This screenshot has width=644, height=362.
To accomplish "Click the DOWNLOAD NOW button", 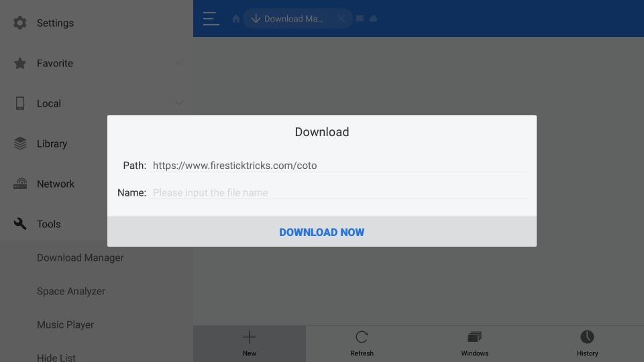I will point(321,232).
